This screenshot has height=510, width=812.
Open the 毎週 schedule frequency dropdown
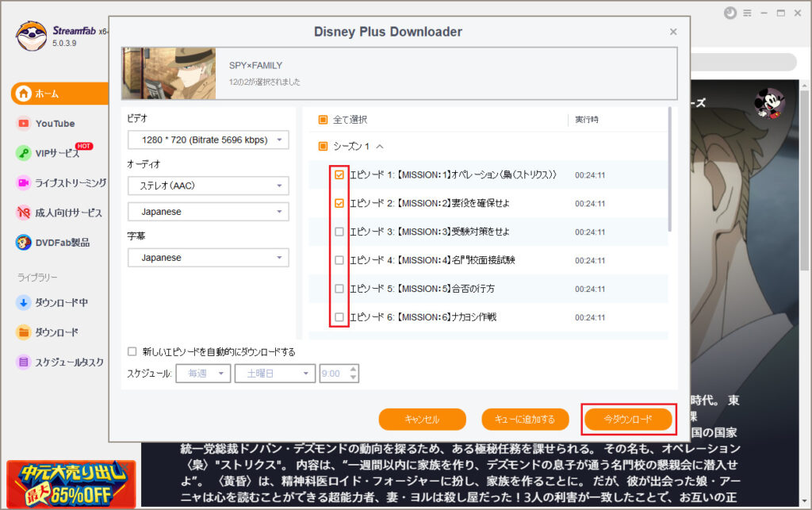pos(203,374)
